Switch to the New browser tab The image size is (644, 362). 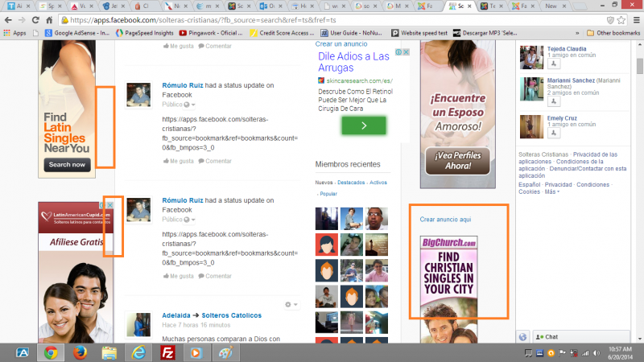[555, 6]
